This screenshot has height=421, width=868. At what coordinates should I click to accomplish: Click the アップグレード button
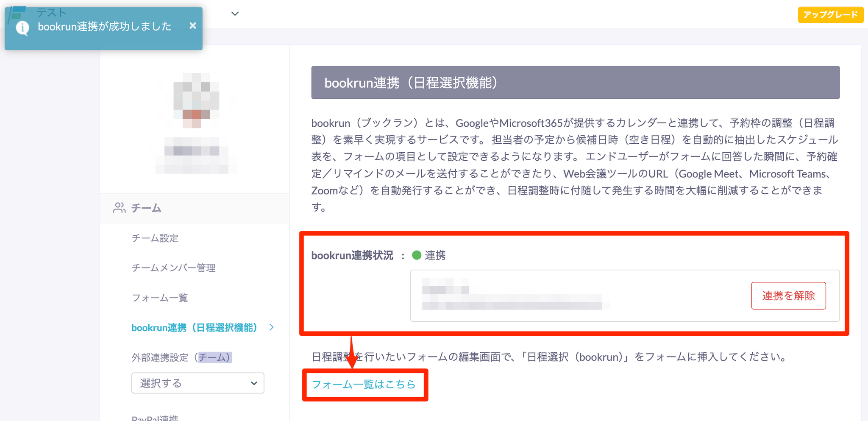coord(830,15)
